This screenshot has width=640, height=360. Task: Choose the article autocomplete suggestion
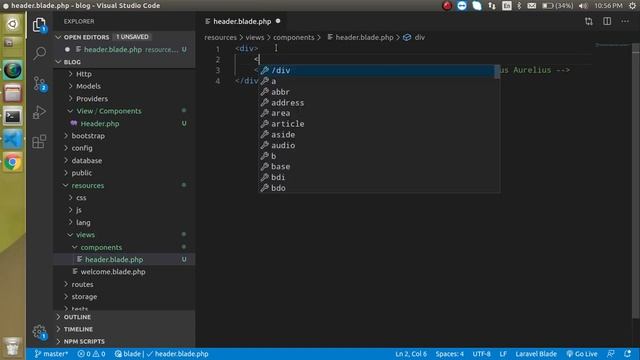[x=378, y=124]
